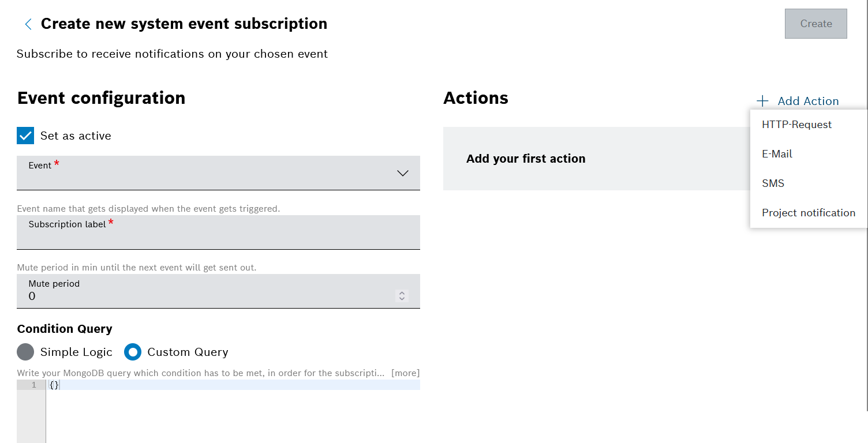The width and height of the screenshot is (868, 443).
Task: Click the Add Action text label
Action: coord(808,101)
